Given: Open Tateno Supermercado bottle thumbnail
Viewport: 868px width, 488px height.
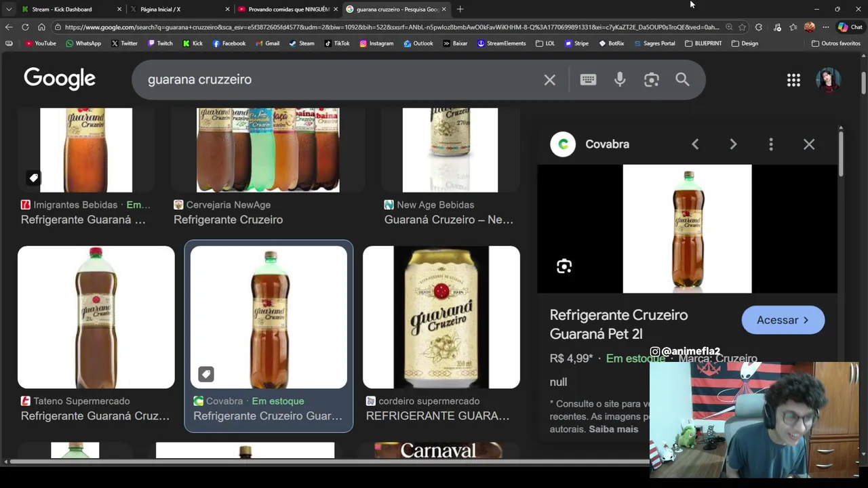Looking at the screenshot, I should coord(96,317).
